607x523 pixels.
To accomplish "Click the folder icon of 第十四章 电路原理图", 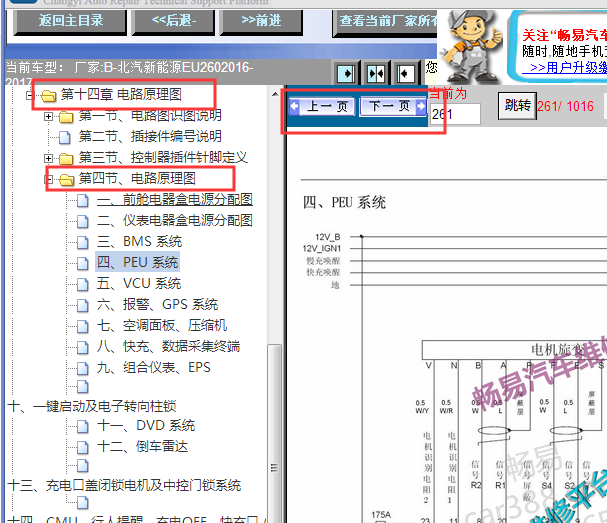I will 48,95.
